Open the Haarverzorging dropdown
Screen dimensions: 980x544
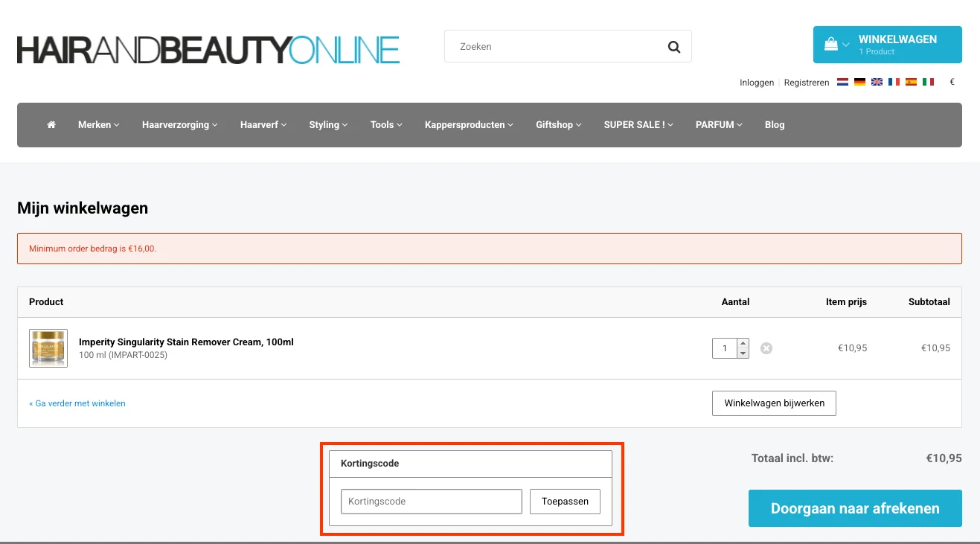point(179,125)
